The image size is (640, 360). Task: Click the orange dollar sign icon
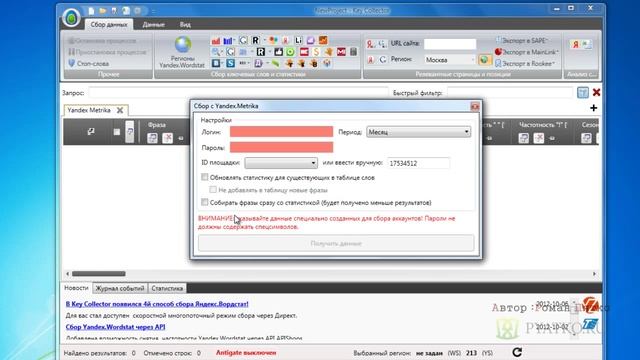(316, 52)
